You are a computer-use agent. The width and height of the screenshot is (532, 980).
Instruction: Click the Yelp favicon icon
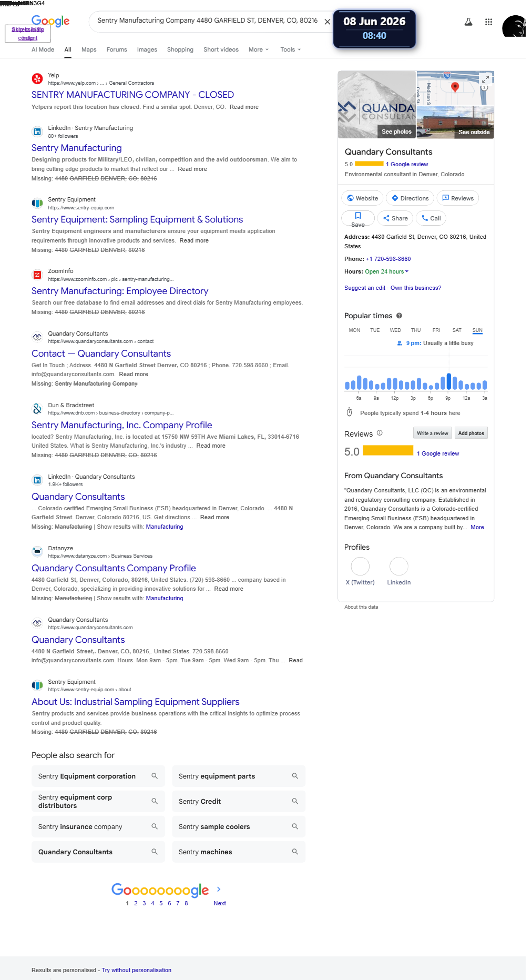[x=37, y=79]
